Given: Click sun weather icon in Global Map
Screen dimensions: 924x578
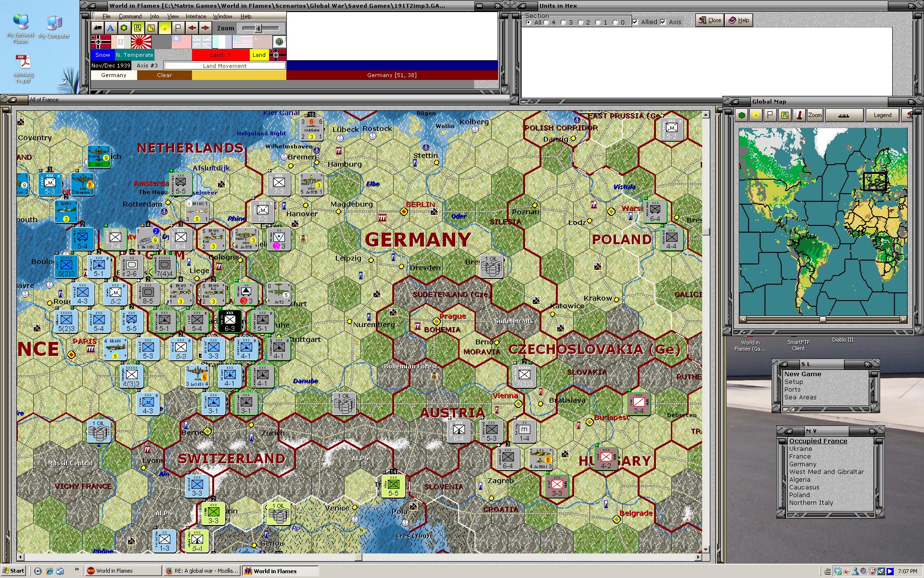Looking at the screenshot, I should [756, 115].
